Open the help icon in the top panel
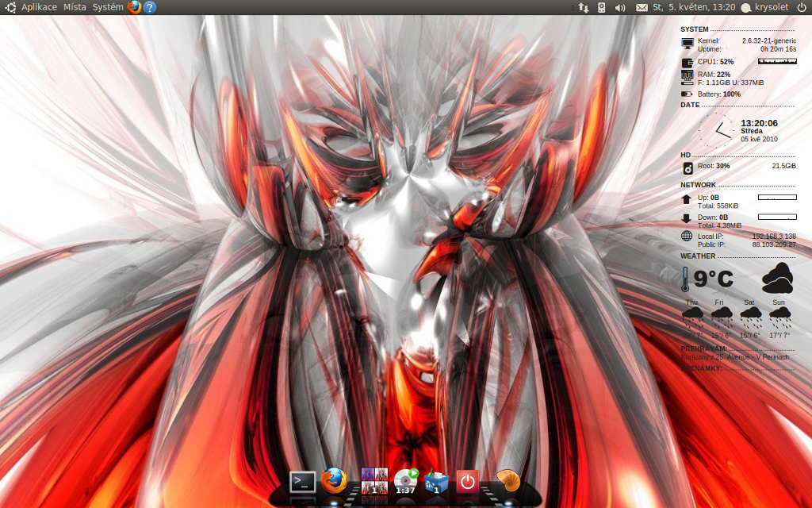 point(150,7)
